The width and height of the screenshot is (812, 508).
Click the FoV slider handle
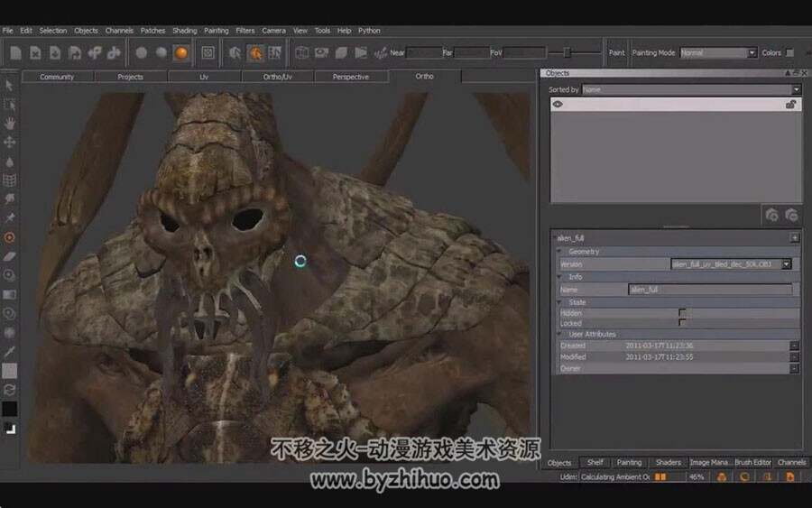pos(567,53)
